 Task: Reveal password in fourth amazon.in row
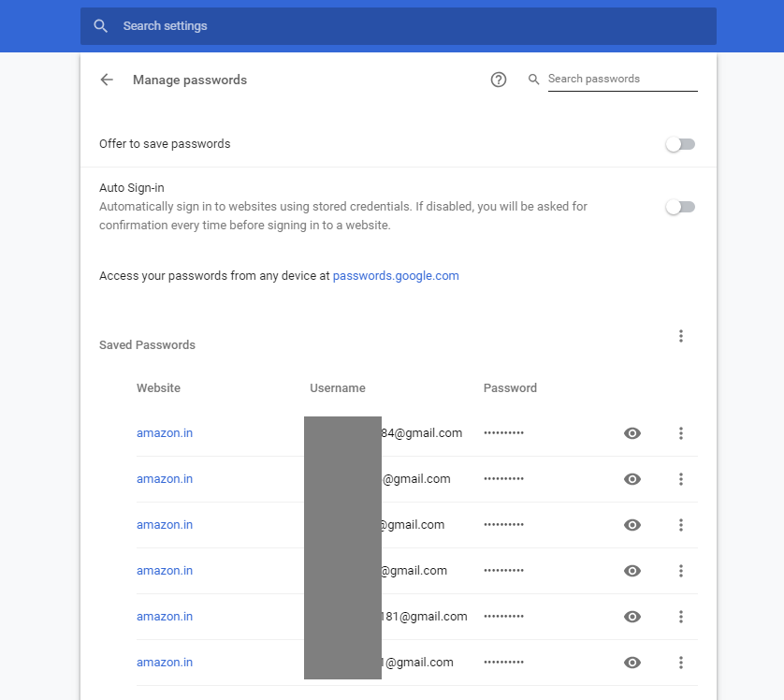point(632,571)
